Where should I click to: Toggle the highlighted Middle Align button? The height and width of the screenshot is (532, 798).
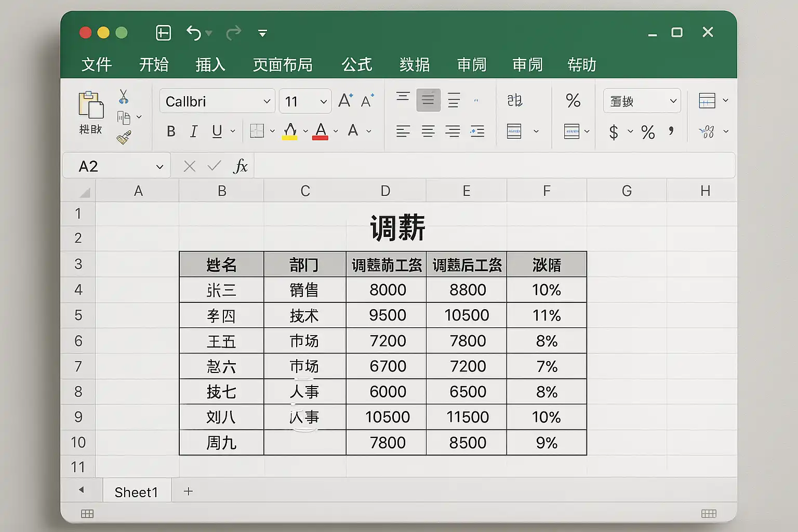(428, 100)
